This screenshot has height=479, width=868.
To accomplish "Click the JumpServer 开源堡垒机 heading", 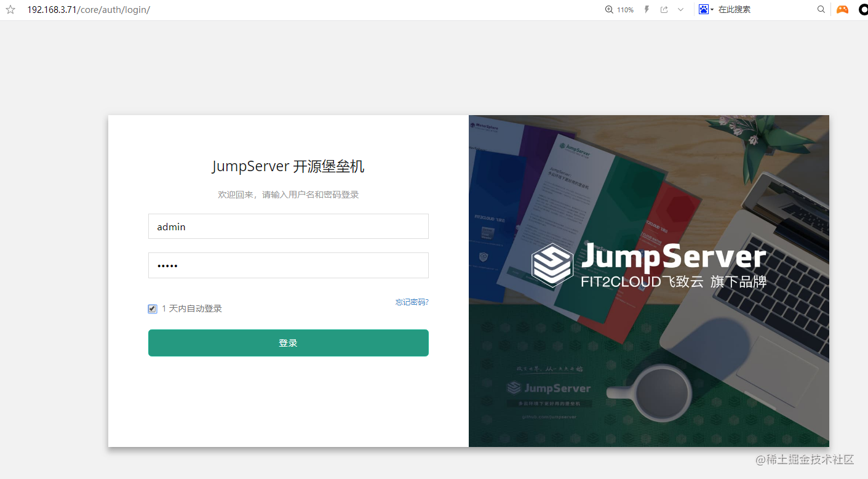I will tap(289, 166).
